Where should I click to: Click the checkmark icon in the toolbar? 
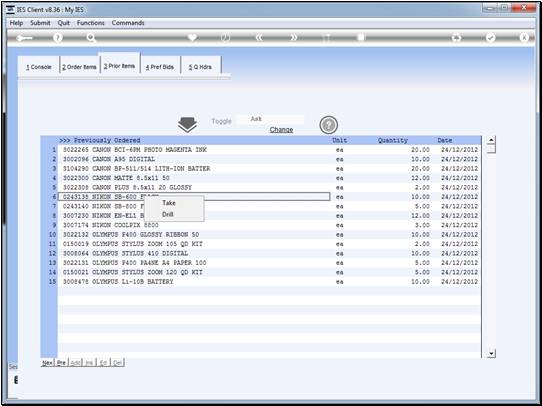490,38
